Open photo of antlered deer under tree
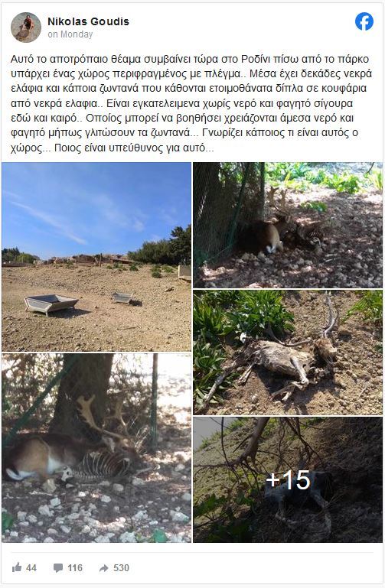 [x=96, y=448]
